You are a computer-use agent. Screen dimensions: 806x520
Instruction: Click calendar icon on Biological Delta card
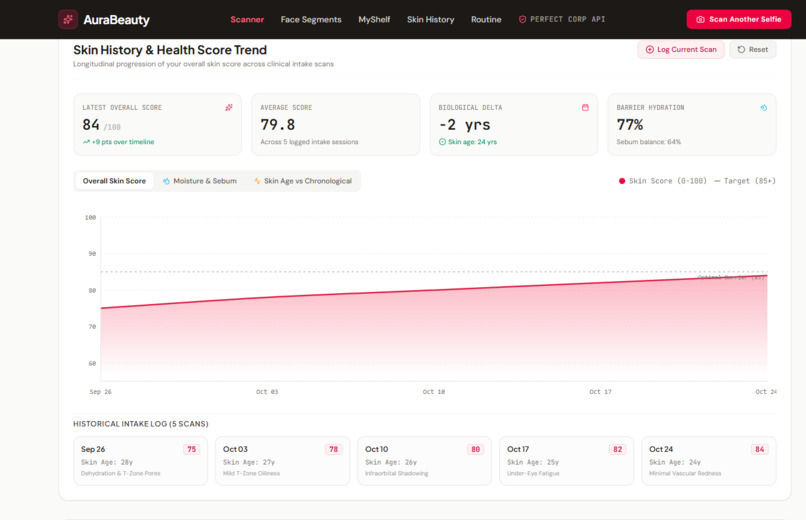[585, 107]
